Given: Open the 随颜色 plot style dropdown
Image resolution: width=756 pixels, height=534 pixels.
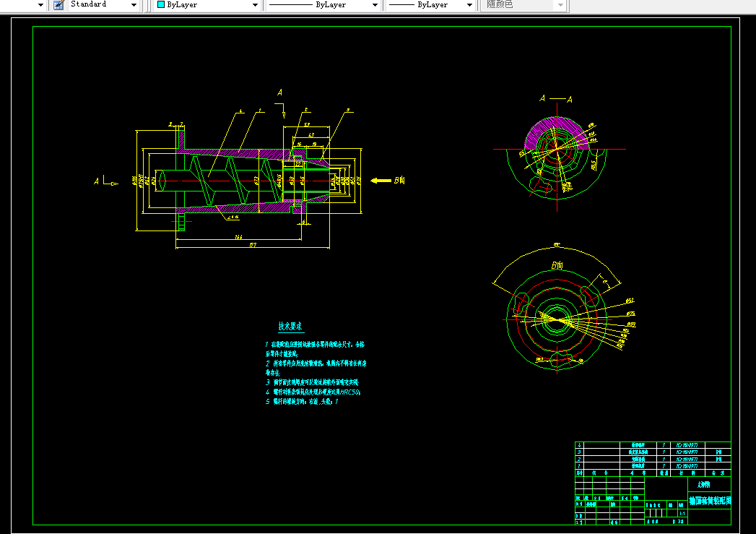Looking at the screenshot, I should click(x=524, y=5).
